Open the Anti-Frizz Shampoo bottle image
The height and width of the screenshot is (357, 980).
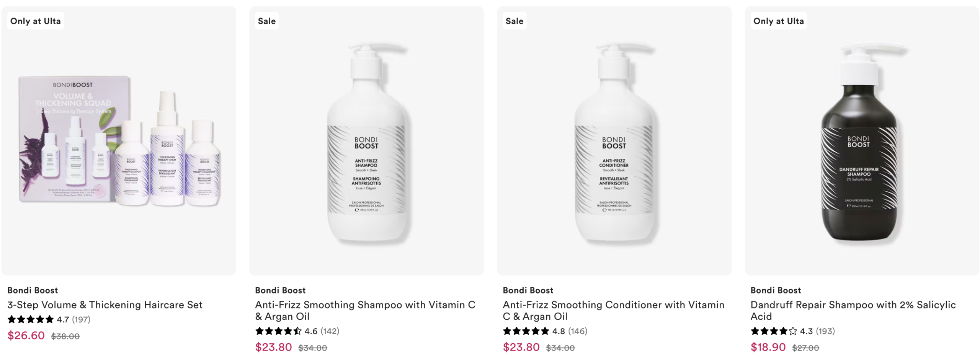click(x=366, y=142)
